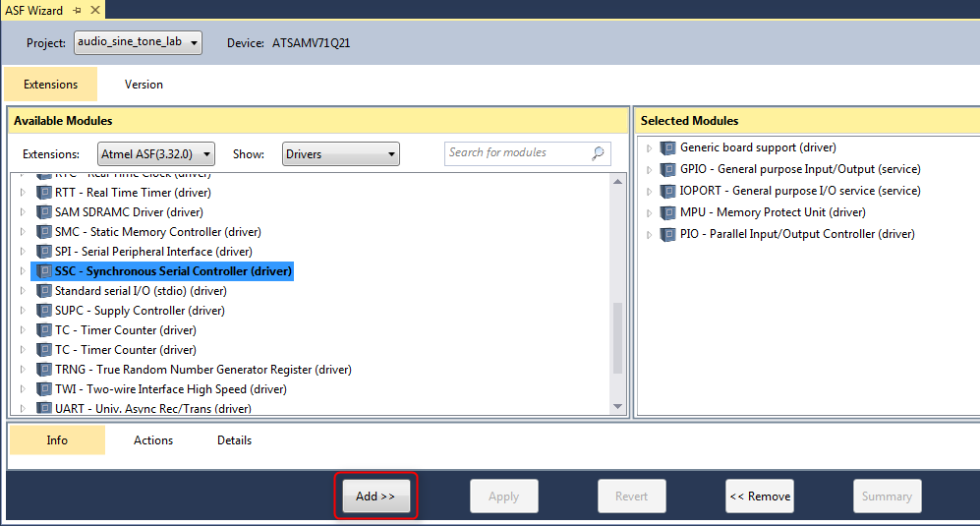The image size is (980, 526).
Task: Expand the GPIO General purpose Input/Output node
Action: [649, 170]
